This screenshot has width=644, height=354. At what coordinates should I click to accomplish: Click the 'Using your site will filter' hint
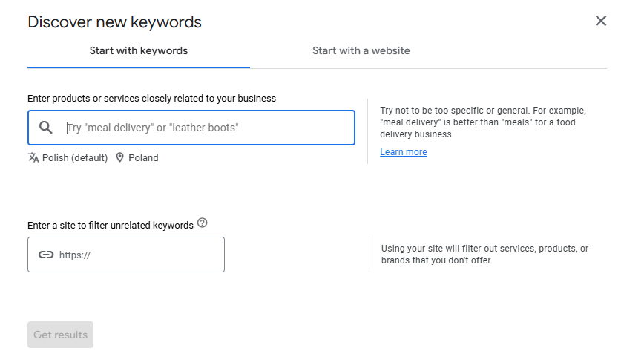484,255
